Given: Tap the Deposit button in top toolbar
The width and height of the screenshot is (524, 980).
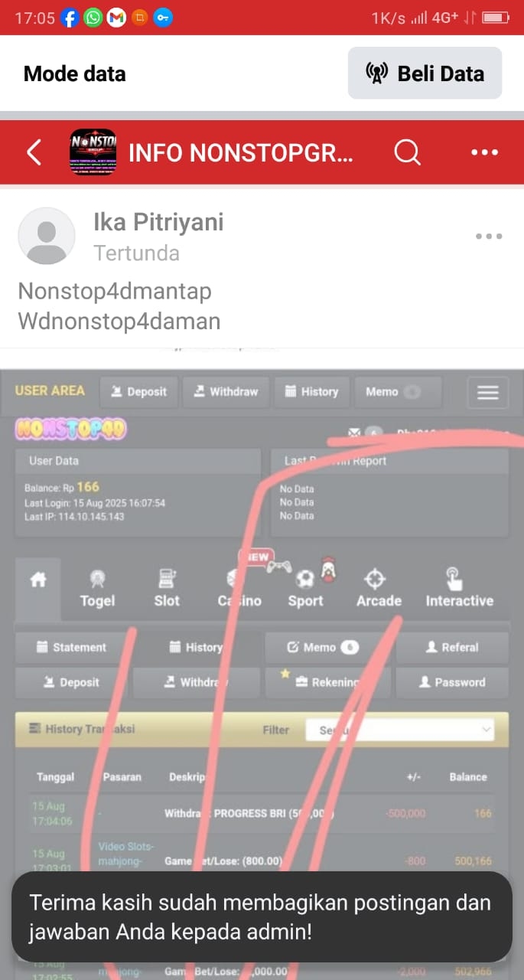Looking at the screenshot, I should pyautogui.click(x=138, y=392).
